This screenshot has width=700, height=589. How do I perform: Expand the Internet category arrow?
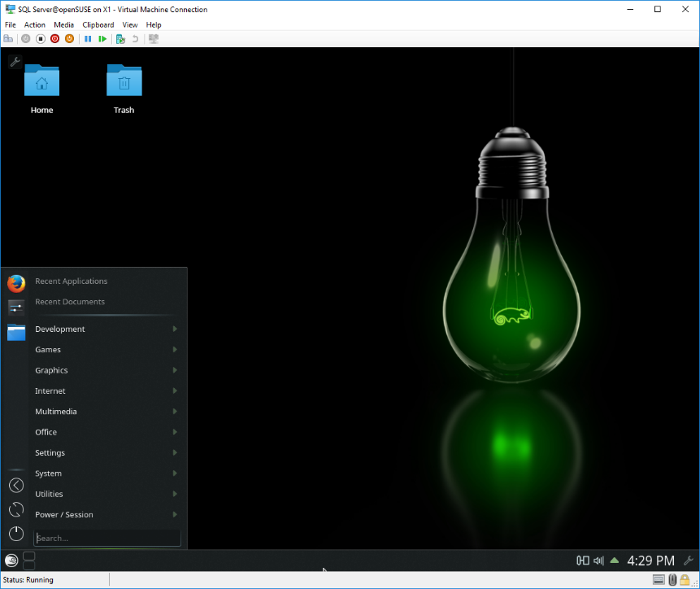[175, 390]
